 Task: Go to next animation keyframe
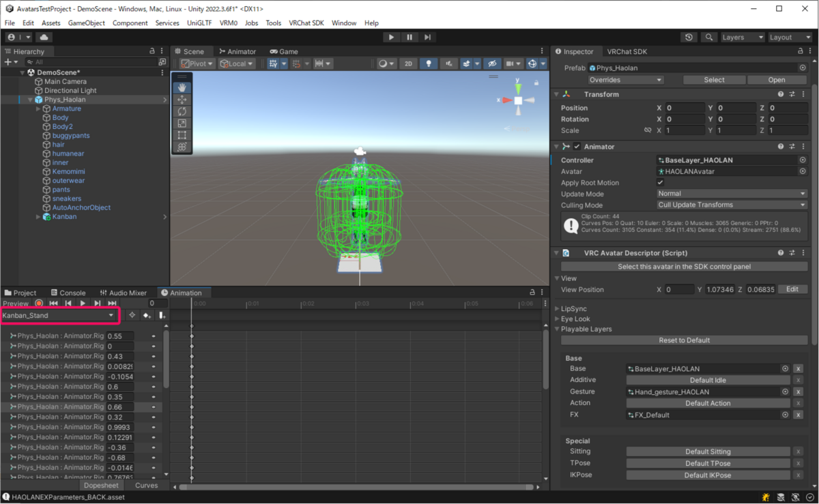98,303
